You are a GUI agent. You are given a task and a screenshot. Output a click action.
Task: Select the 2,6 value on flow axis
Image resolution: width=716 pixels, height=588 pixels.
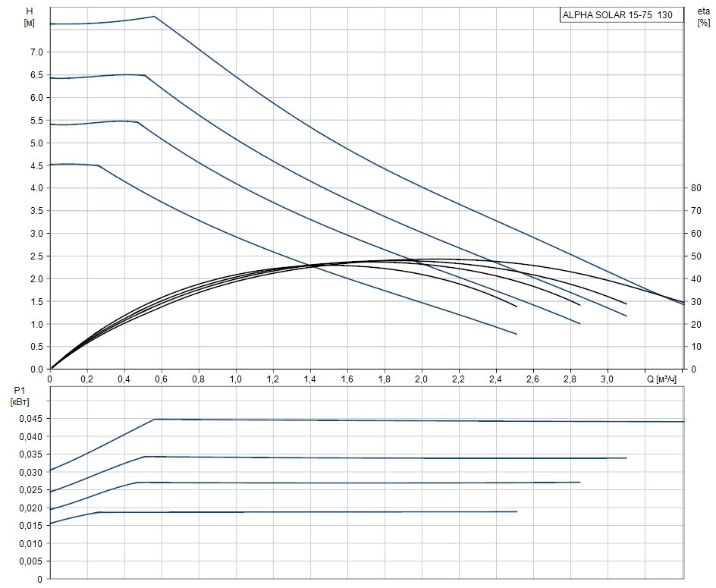point(532,378)
